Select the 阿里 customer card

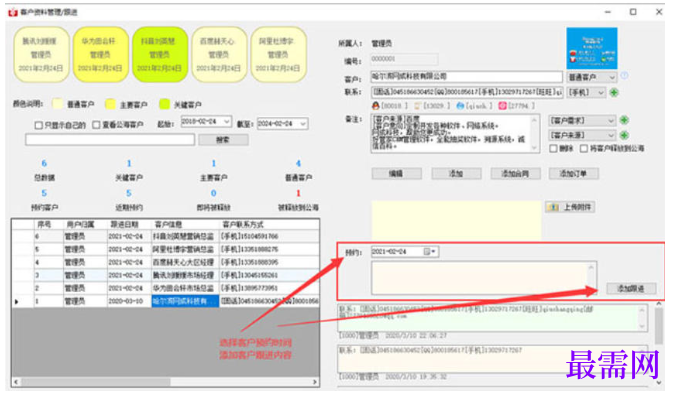point(278,54)
